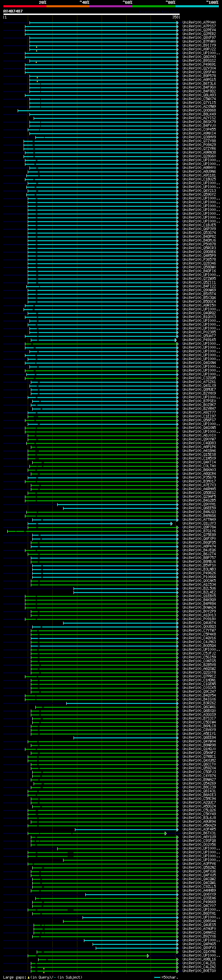The image size is (222, 980).
Task: Select the UniRef100_B6T3L6 label
Action: click(199, 84)
